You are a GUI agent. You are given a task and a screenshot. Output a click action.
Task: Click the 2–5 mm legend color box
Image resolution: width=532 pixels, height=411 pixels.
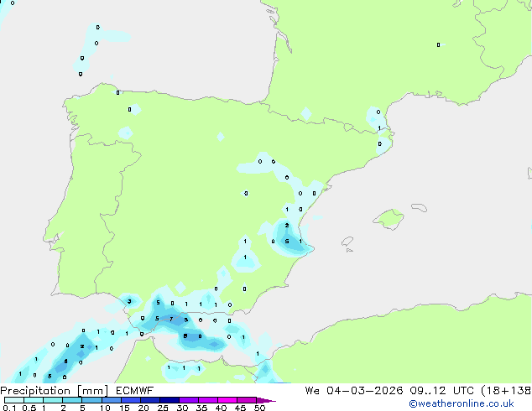coord(72,400)
